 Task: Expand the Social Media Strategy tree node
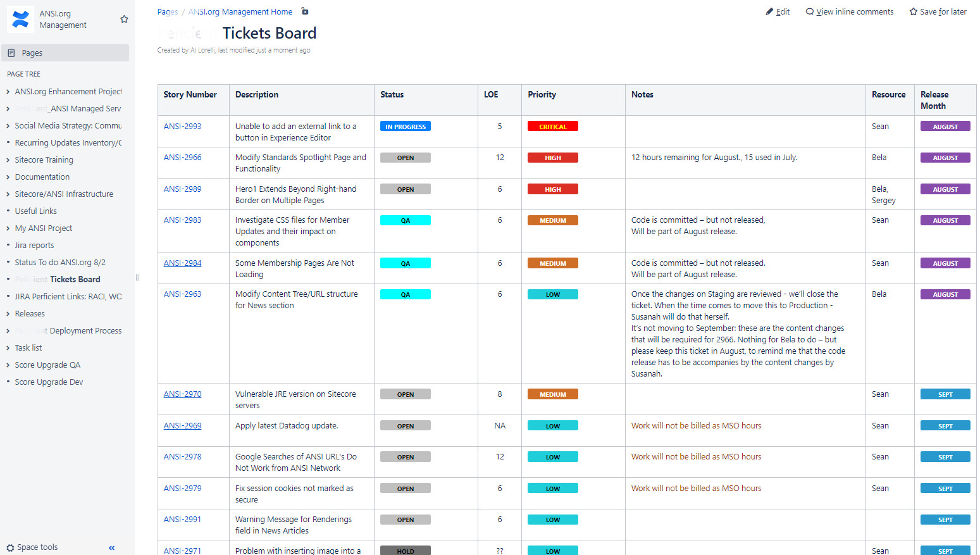click(x=8, y=126)
